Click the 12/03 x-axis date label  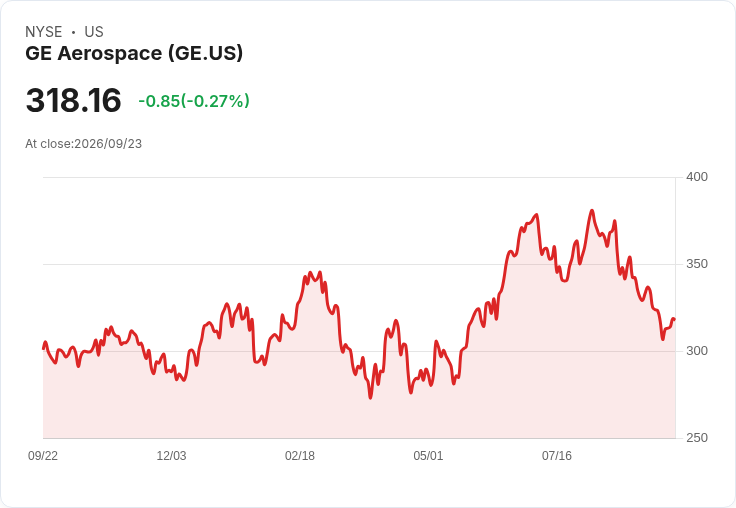point(171,455)
